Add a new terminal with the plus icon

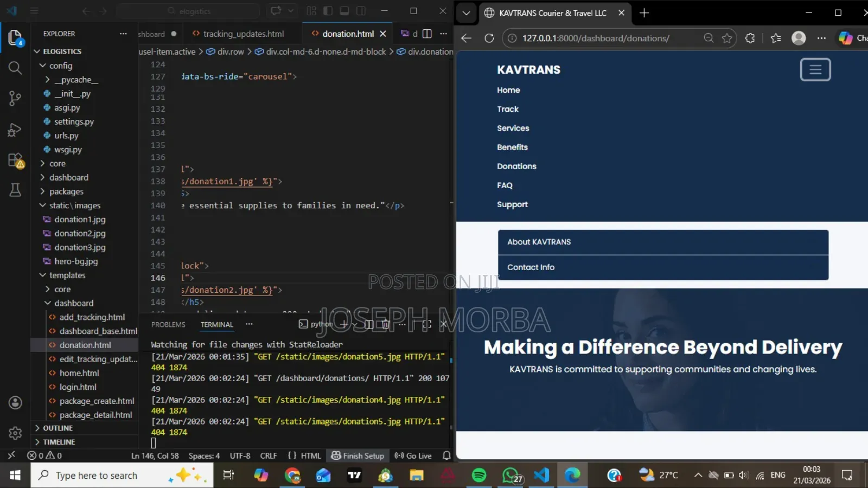click(343, 324)
